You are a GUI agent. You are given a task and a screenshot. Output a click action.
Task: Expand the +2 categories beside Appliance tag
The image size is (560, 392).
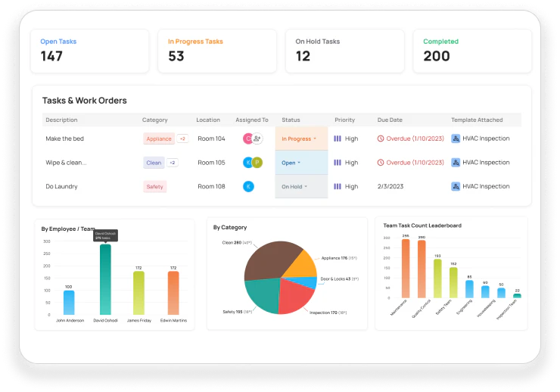point(182,138)
